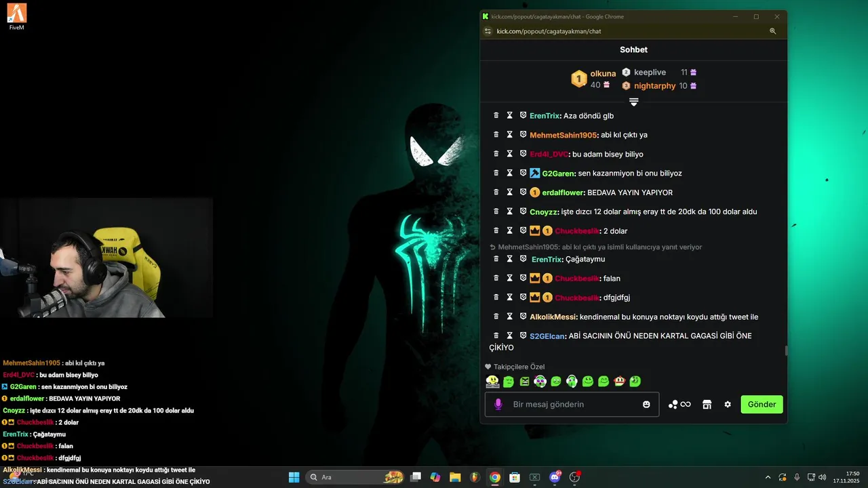This screenshot has width=868, height=488.
Task: Click the AlkolikMessi username in chat
Action: (553, 317)
